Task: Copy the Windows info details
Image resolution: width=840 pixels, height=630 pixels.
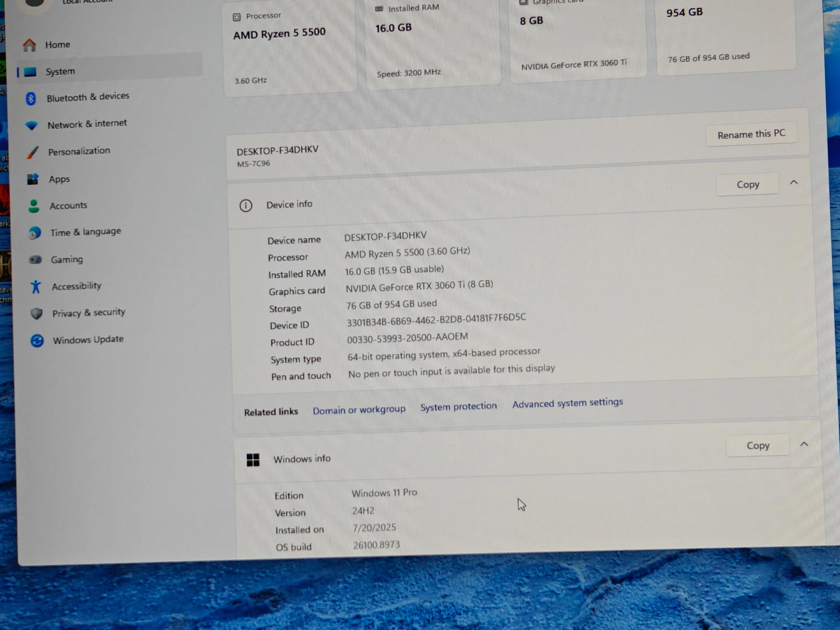Action: [x=758, y=445]
